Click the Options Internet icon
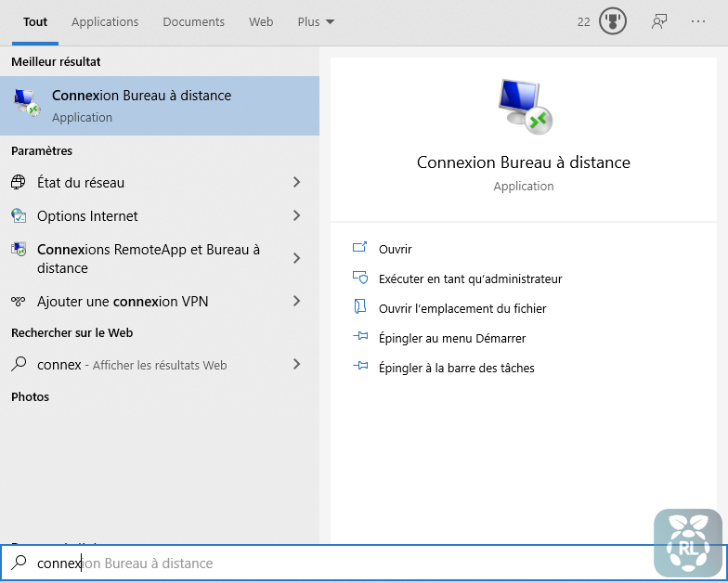Screen dimensions: 728x583 tap(19, 215)
